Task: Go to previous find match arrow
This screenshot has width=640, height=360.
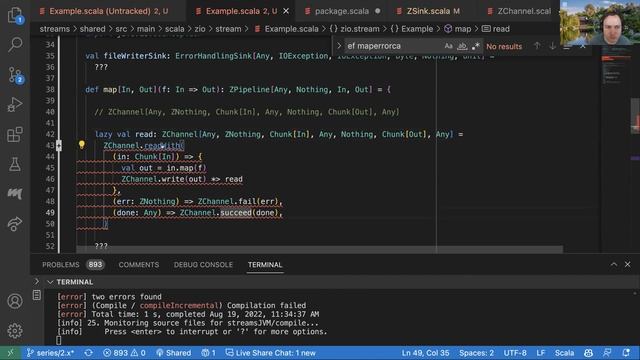Action: coord(537,46)
